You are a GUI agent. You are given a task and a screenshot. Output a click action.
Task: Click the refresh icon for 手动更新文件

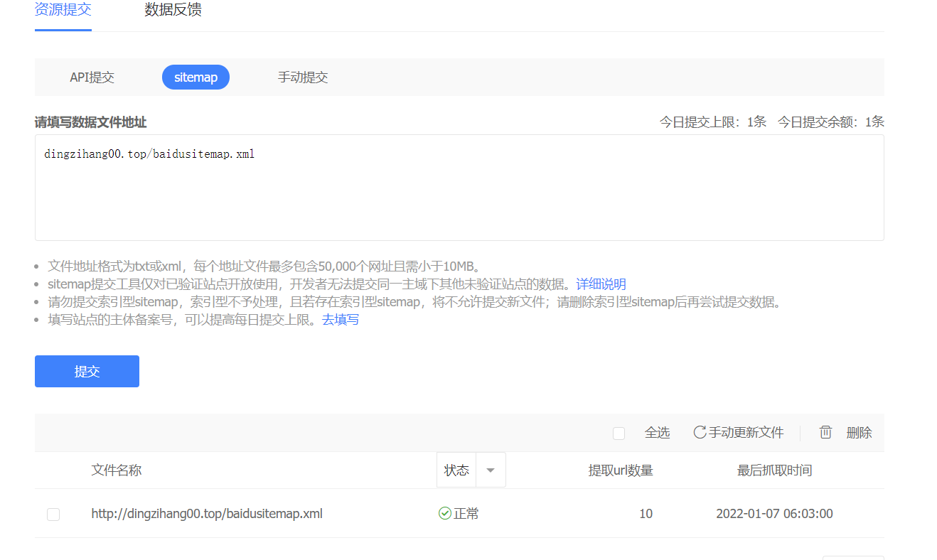(x=700, y=433)
